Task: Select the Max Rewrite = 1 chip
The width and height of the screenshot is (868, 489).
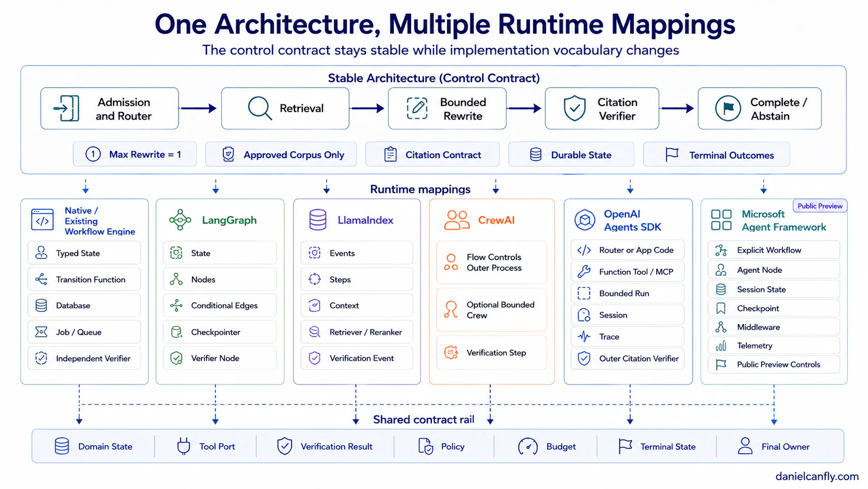Action: coord(135,154)
